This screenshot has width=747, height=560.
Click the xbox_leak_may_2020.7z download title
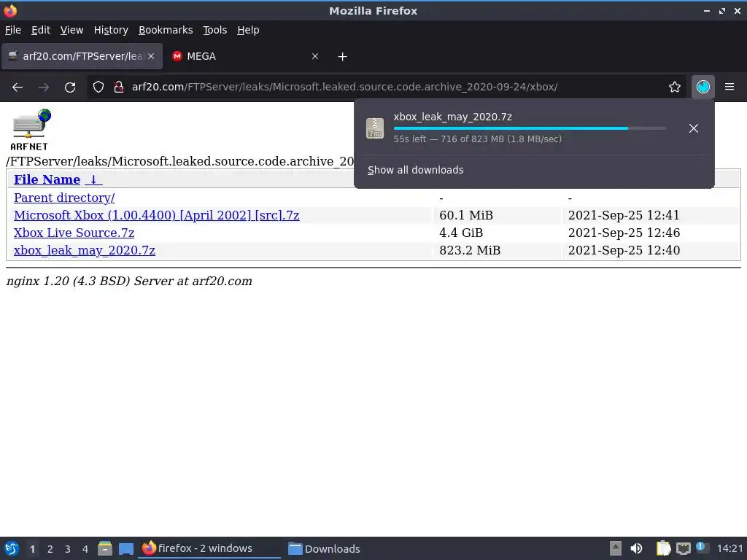(x=452, y=117)
